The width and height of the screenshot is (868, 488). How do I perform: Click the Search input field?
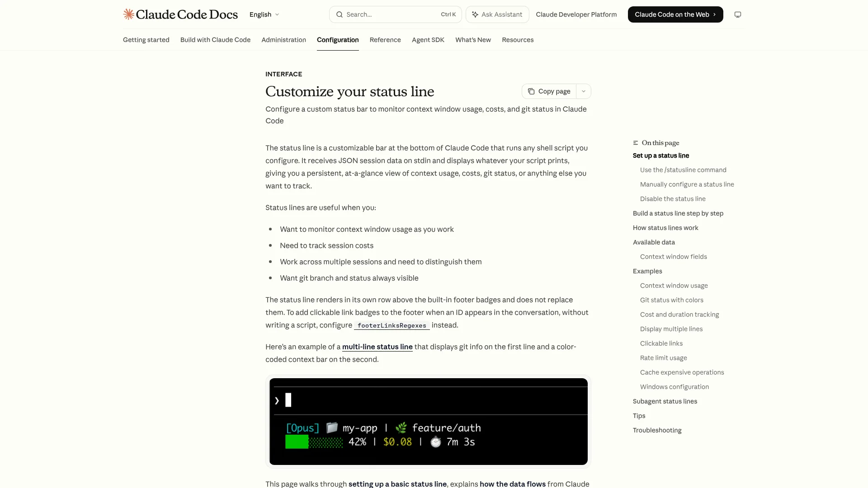tap(395, 14)
